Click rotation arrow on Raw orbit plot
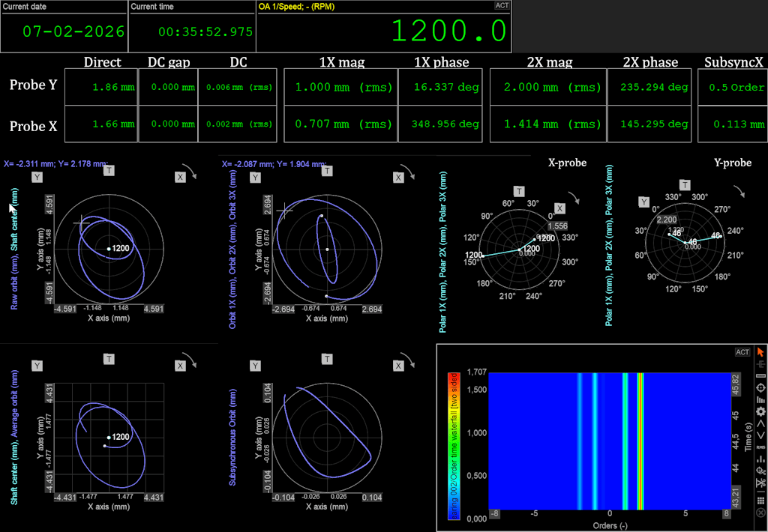The image size is (768, 532). [x=191, y=173]
